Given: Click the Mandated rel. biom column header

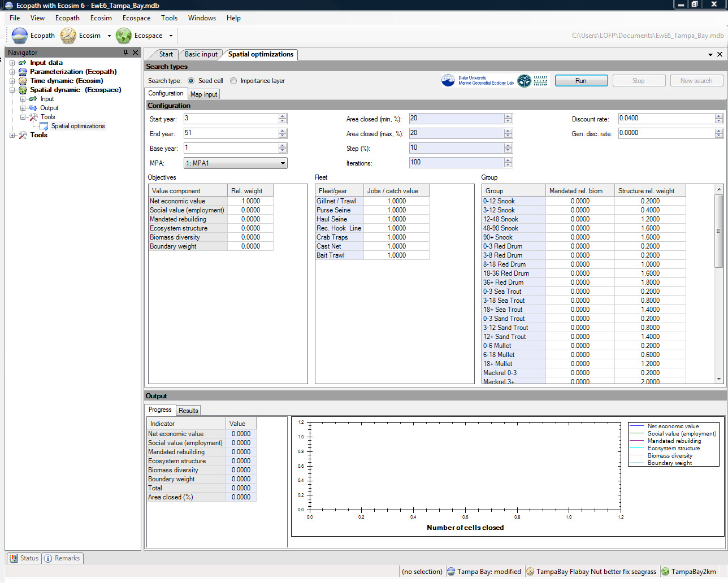Looking at the screenshot, I should [x=580, y=191].
